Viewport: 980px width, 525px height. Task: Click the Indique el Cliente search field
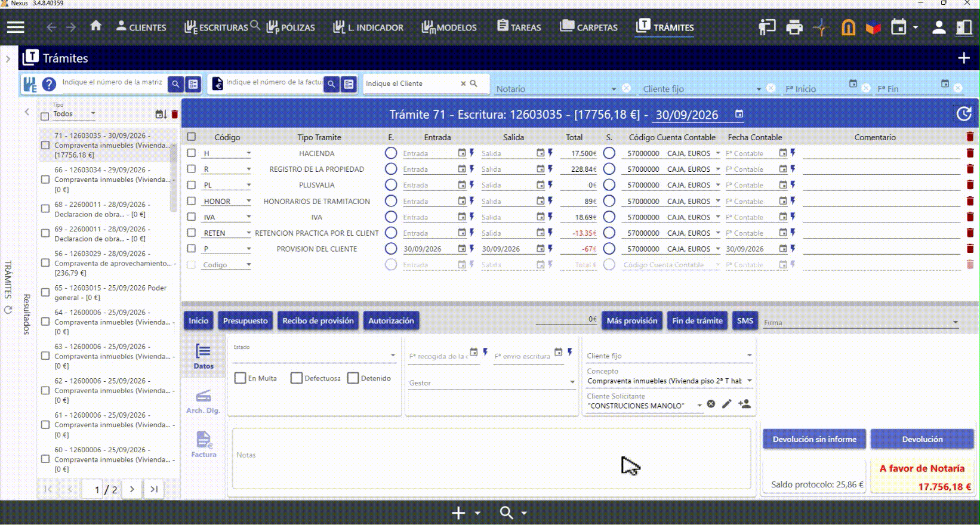[412, 84]
